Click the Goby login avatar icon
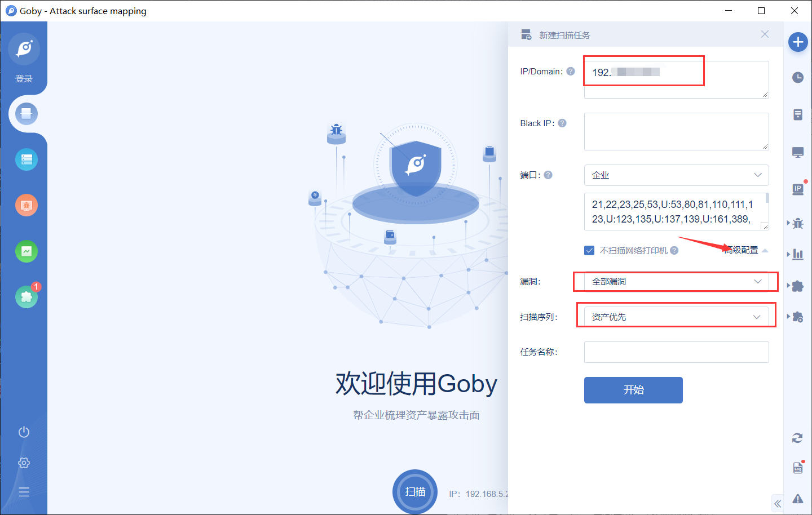Screen dimensions: 812x515 (x=24, y=49)
